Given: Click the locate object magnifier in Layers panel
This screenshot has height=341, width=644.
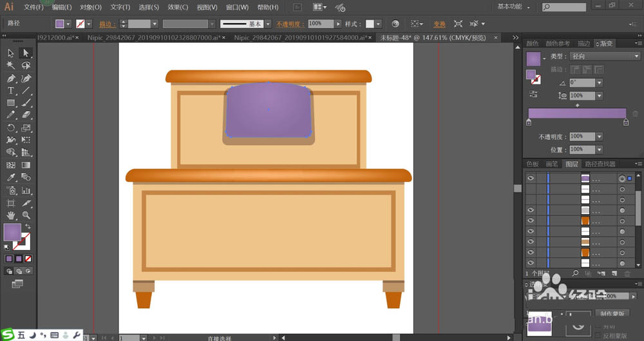Looking at the screenshot, I should click(575, 273).
